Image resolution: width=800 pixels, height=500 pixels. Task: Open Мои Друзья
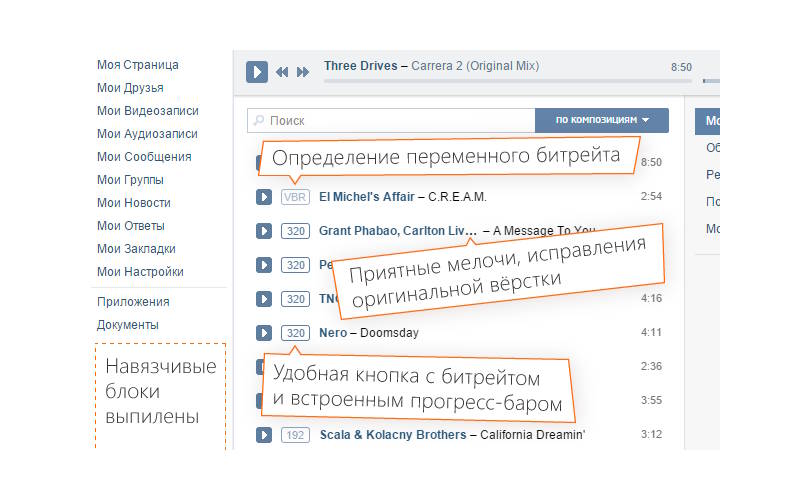pos(130,88)
